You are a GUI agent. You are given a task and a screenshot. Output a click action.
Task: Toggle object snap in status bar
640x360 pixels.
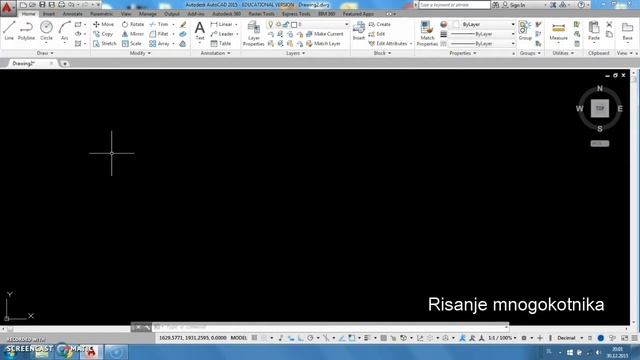point(351,338)
